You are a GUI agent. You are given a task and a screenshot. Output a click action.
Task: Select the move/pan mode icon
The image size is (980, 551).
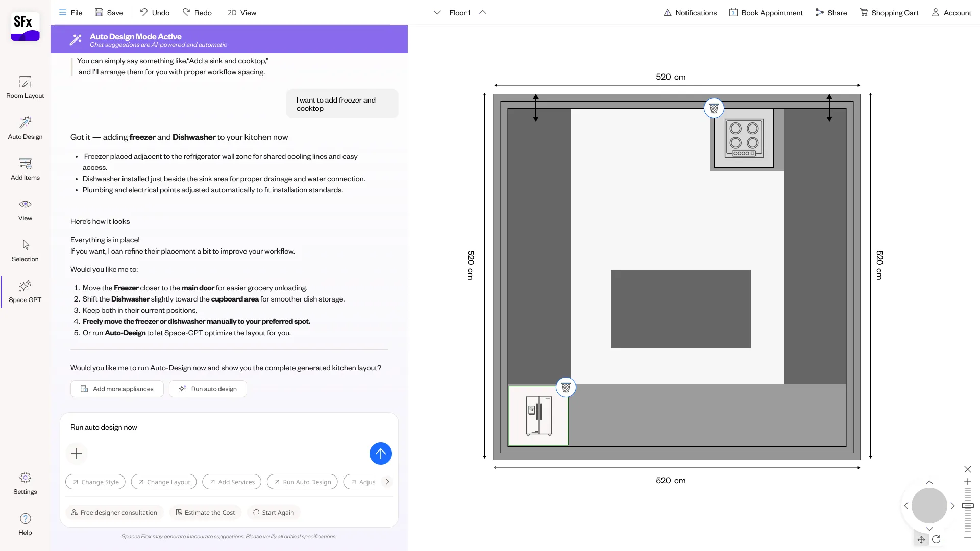(921, 539)
